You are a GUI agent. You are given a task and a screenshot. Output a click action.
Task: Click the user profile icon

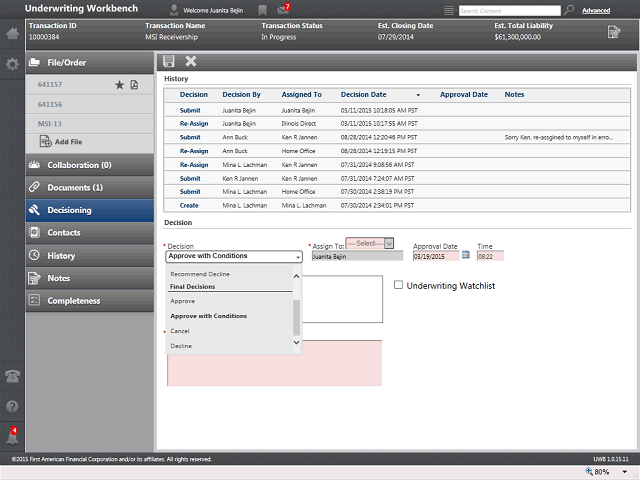pyautogui.click(x=174, y=10)
